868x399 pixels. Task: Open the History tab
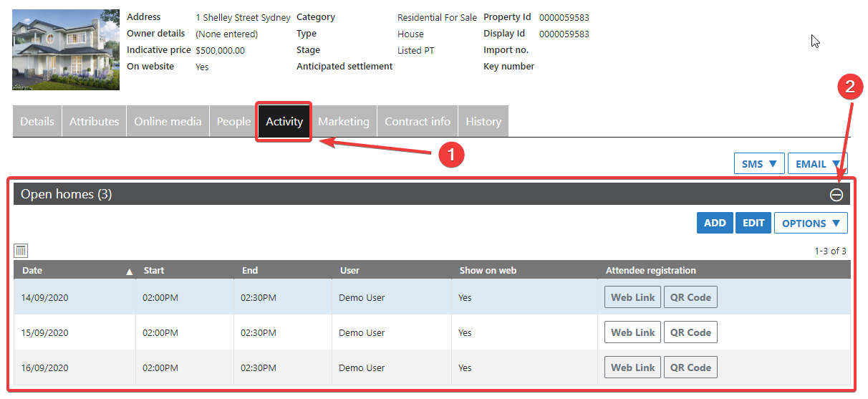coord(483,122)
